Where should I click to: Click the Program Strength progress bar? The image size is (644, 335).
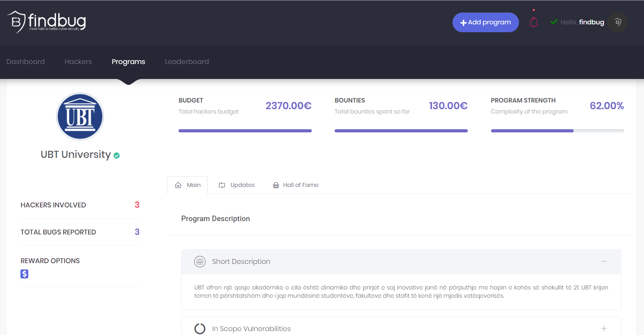pos(557,131)
